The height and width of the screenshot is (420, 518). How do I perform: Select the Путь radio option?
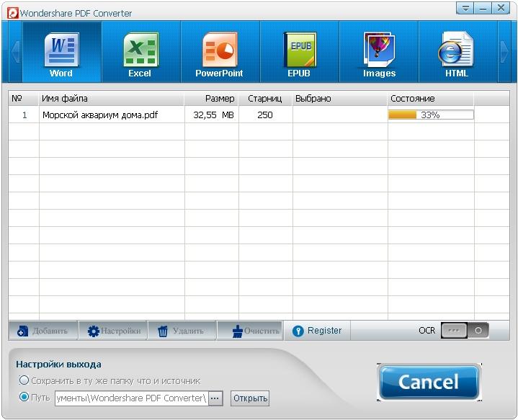click(x=24, y=396)
